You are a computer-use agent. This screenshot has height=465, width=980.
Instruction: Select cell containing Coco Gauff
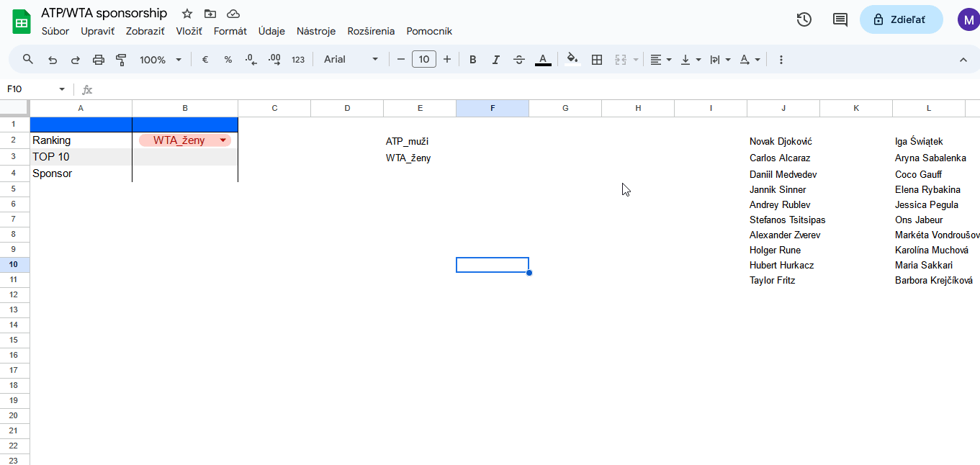[x=929, y=174]
